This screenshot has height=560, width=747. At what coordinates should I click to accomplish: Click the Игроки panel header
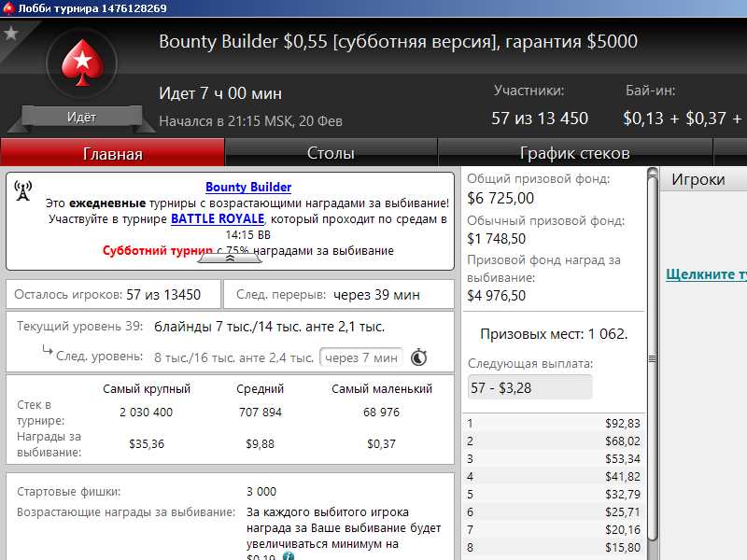coord(703,179)
